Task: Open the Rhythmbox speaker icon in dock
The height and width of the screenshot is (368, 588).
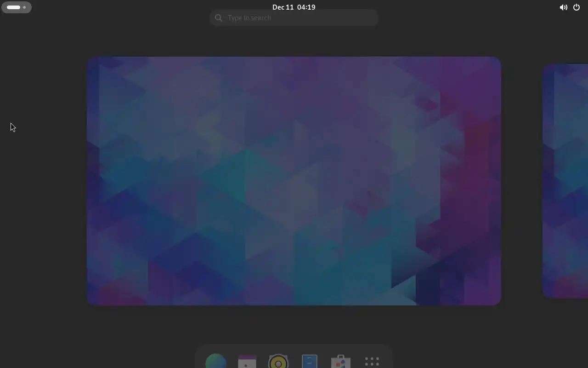Action: (278, 361)
